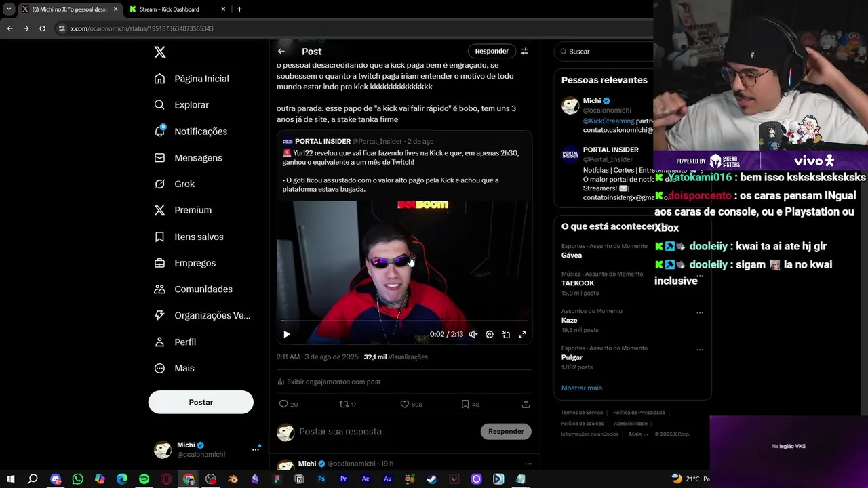This screenshot has width=868, height=488.
Task: Open Notificações in the sidebar
Action: [191, 131]
